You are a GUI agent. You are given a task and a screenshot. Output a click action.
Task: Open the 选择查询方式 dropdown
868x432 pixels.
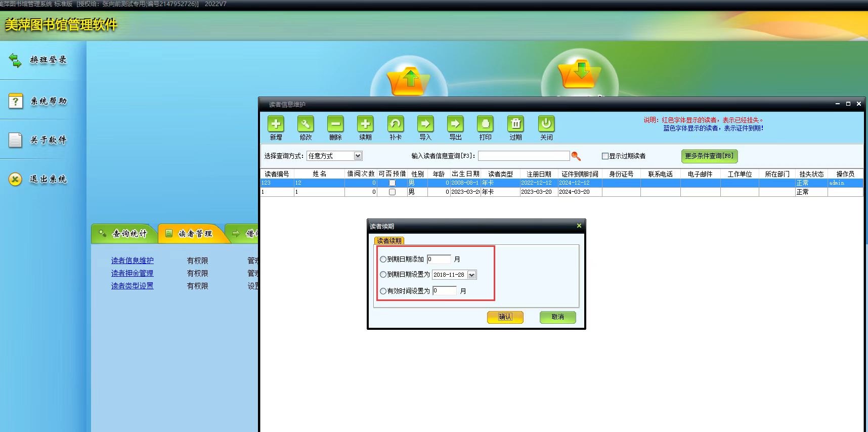click(358, 156)
